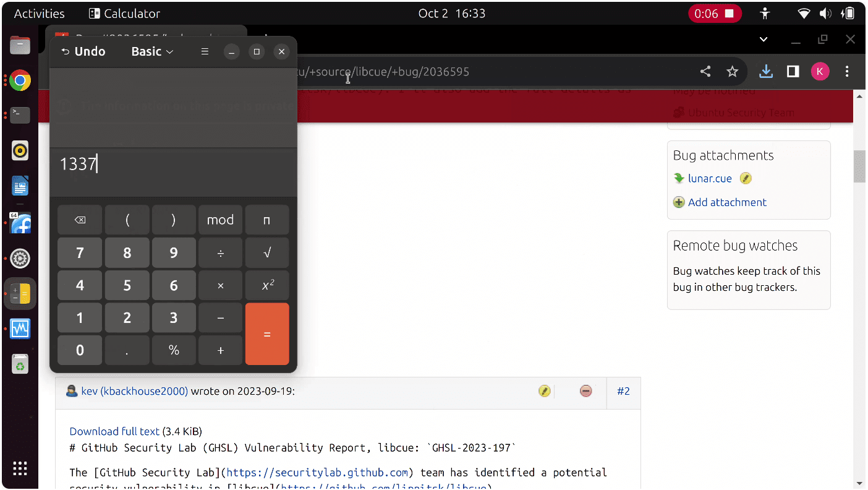The height and width of the screenshot is (490, 868).
Task: Insert a closing parenthesis in Calculator
Action: (174, 220)
